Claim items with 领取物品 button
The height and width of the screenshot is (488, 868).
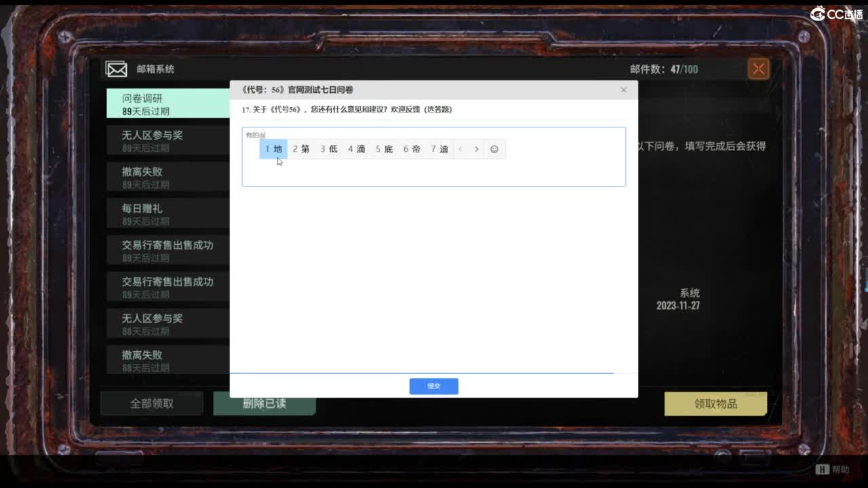click(x=715, y=403)
